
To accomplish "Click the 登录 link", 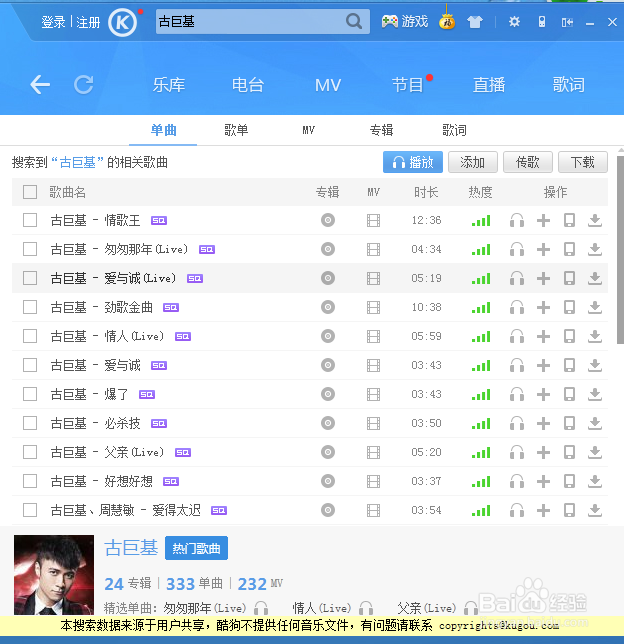I will [x=53, y=22].
